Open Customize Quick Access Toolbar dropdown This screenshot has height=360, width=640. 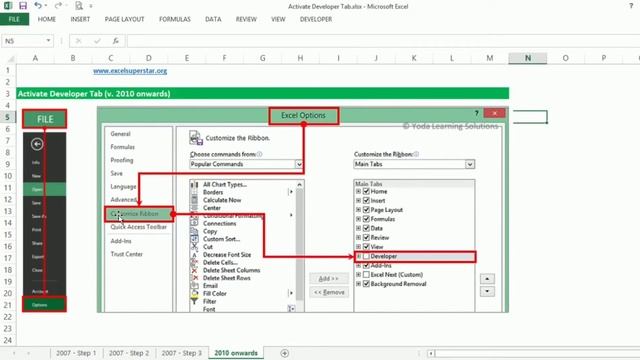pyautogui.click(x=91, y=6)
